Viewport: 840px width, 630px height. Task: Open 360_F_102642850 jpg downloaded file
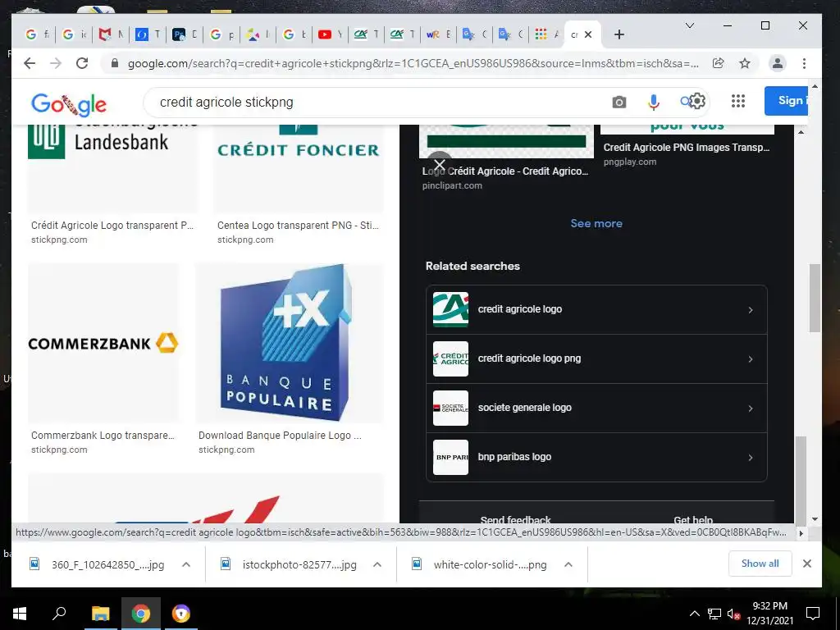pyautogui.click(x=107, y=564)
